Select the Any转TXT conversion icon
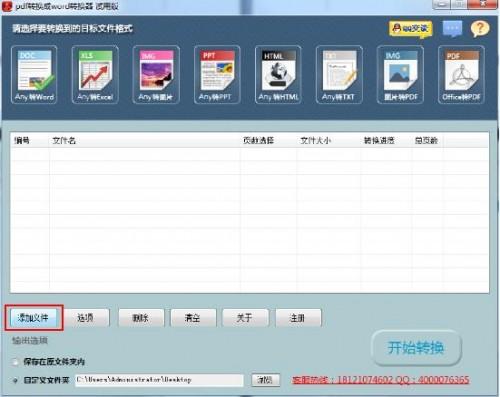500x397 pixels. coord(339,75)
